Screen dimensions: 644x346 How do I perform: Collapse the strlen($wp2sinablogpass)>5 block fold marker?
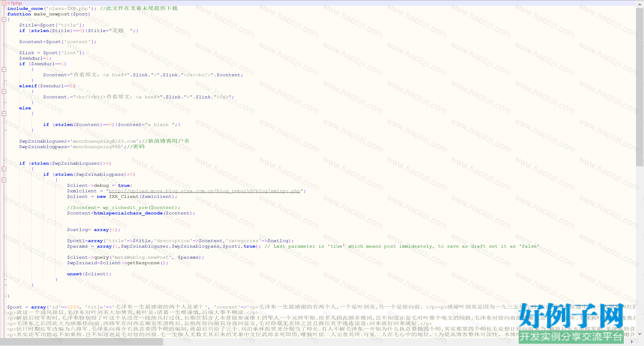[x=4, y=180]
